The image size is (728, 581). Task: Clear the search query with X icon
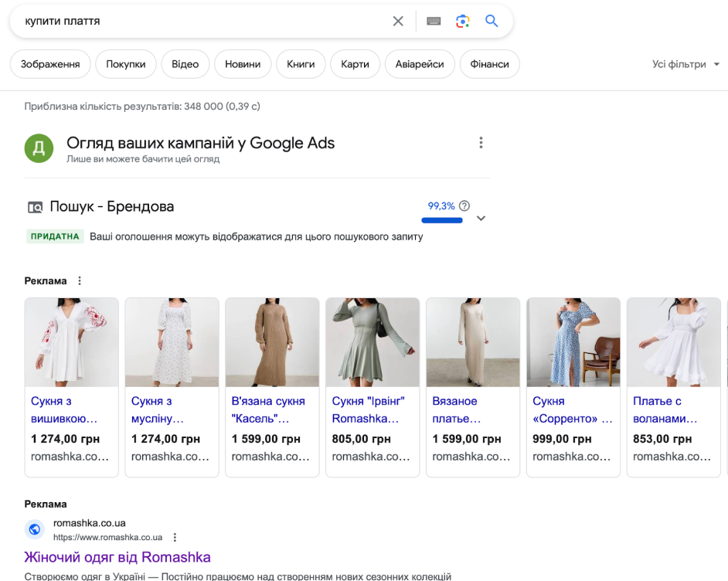tap(398, 21)
